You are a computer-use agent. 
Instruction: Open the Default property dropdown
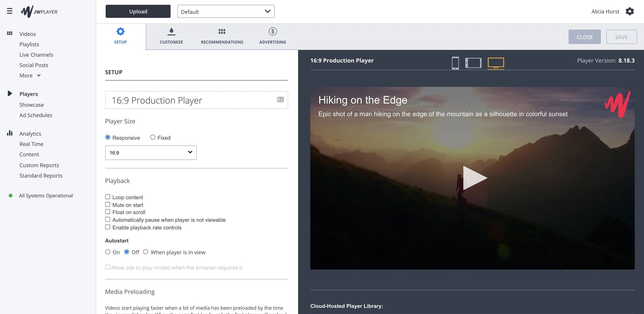tap(226, 11)
